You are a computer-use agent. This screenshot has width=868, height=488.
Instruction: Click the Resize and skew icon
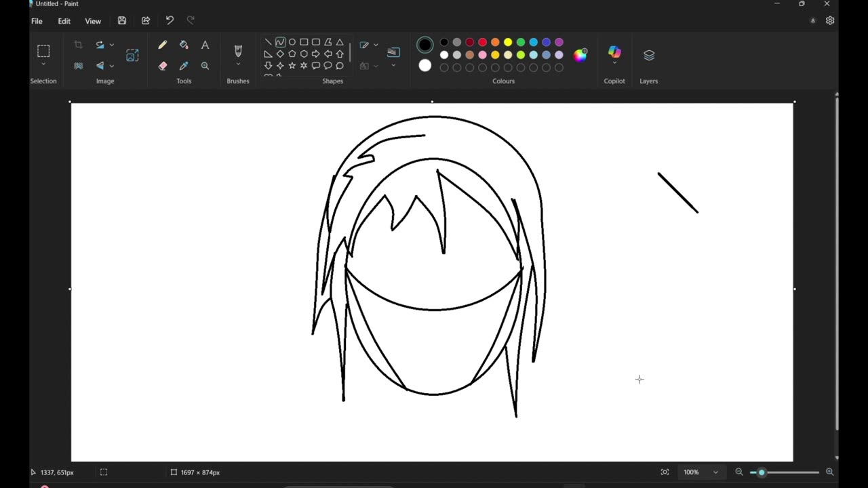coord(132,55)
